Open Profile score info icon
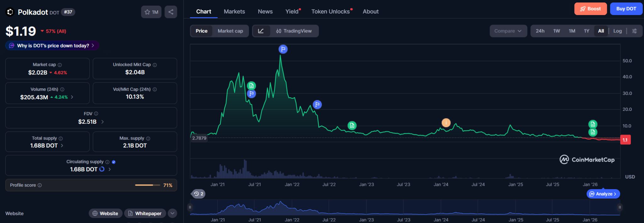 [x=40, y=185]
